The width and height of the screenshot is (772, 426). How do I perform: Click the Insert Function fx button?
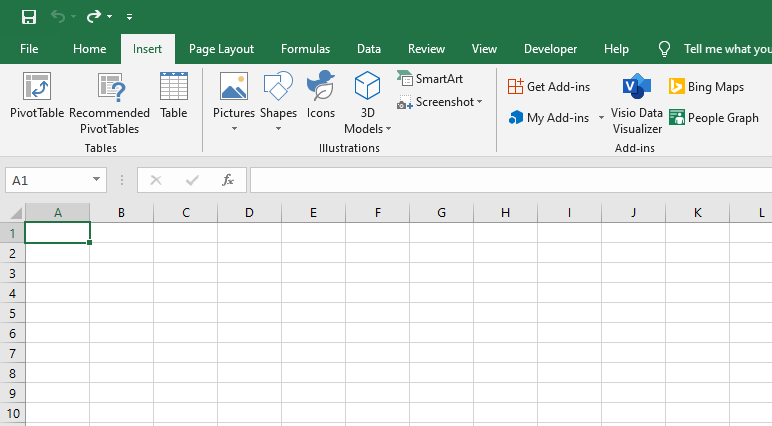pos(228,180)
